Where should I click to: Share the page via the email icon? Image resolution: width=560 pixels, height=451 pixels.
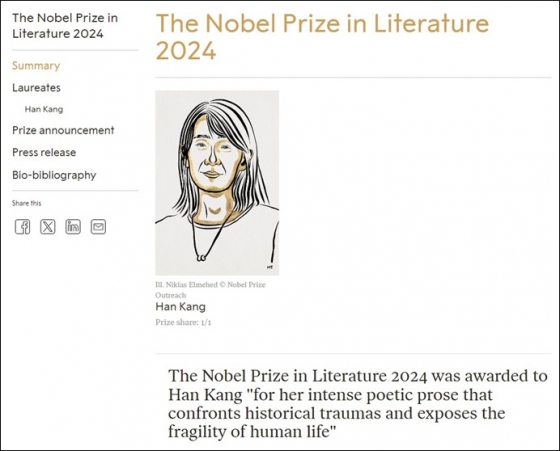click(x=98, y=227)
